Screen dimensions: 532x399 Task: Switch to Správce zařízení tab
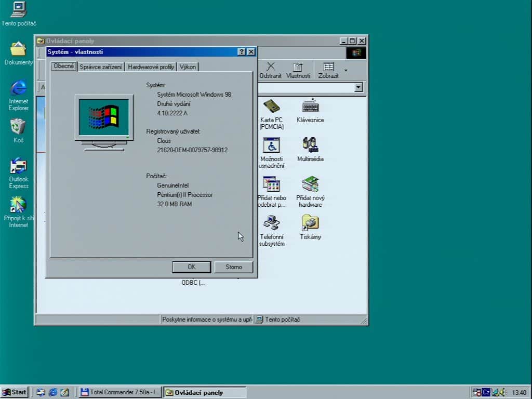101,67
